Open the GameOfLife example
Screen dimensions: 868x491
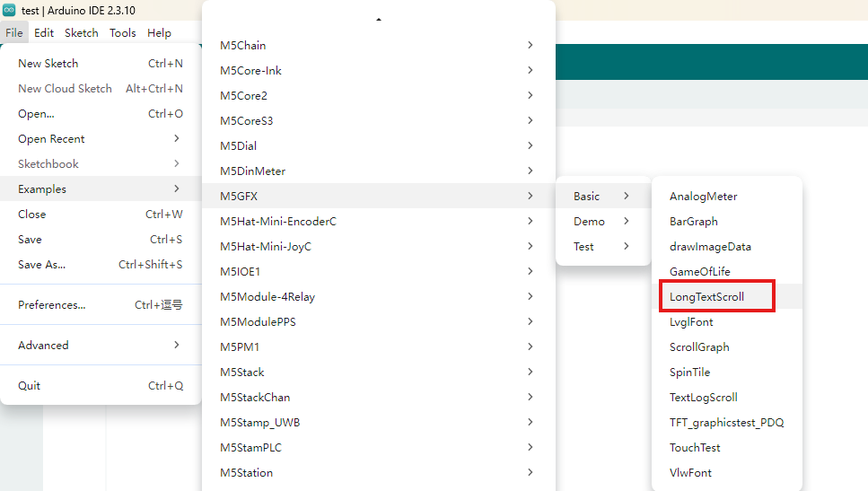click(x=727, y=272)
